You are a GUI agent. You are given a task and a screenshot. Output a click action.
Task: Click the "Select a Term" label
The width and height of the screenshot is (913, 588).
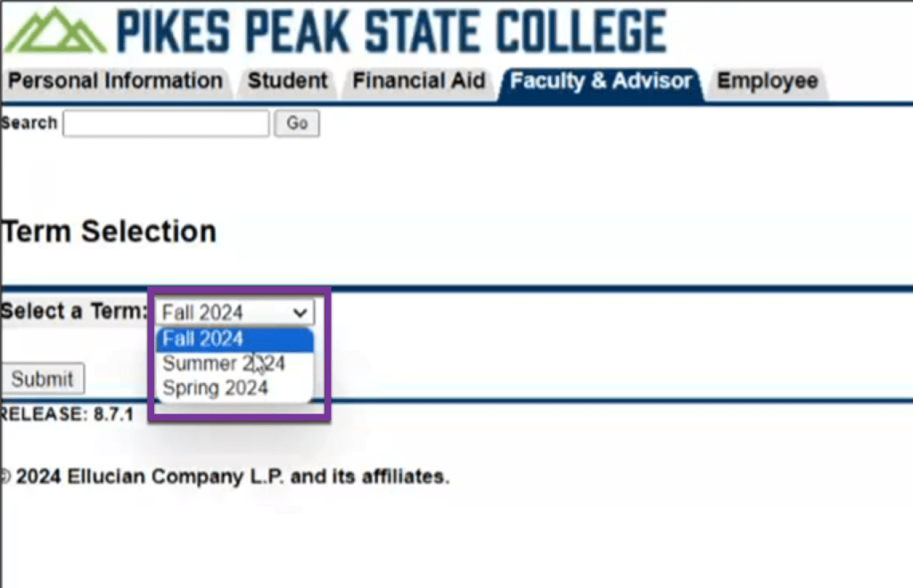[74, 312]
